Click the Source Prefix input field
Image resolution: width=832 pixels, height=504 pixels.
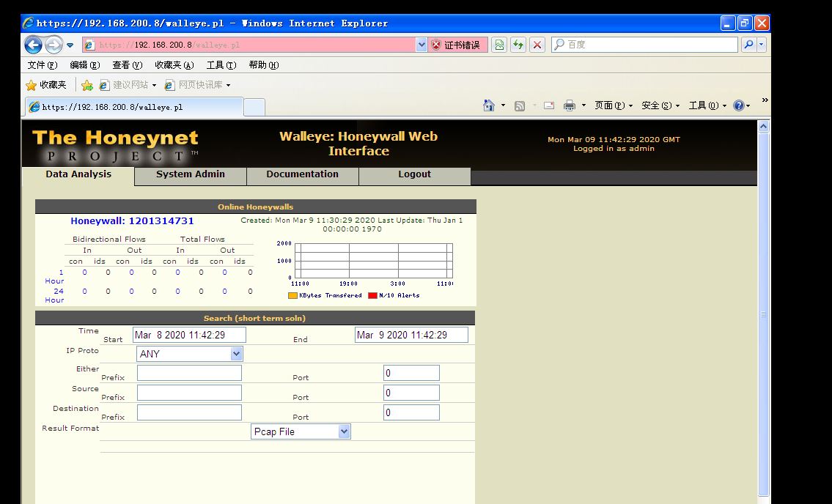coord(189,393)
